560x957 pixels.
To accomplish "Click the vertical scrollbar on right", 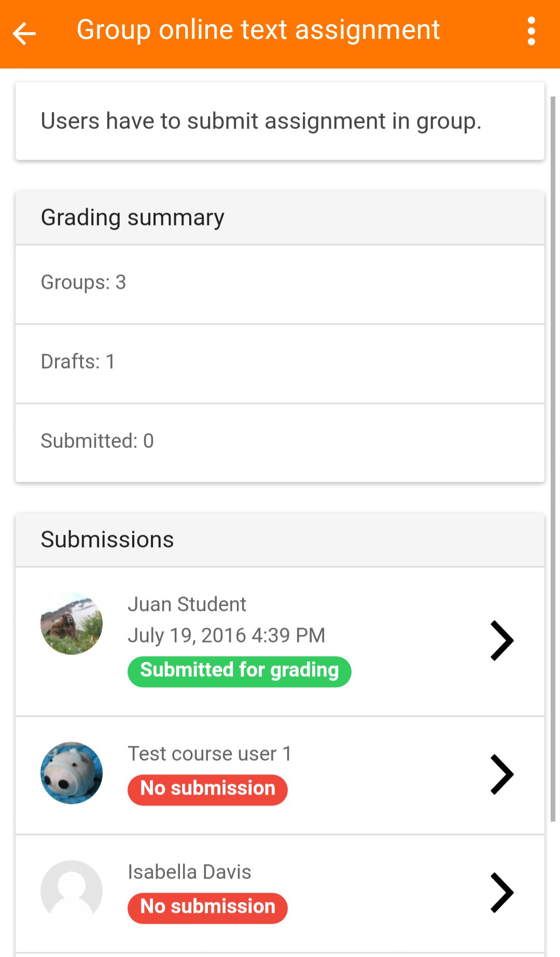I will tap(553, 456).
